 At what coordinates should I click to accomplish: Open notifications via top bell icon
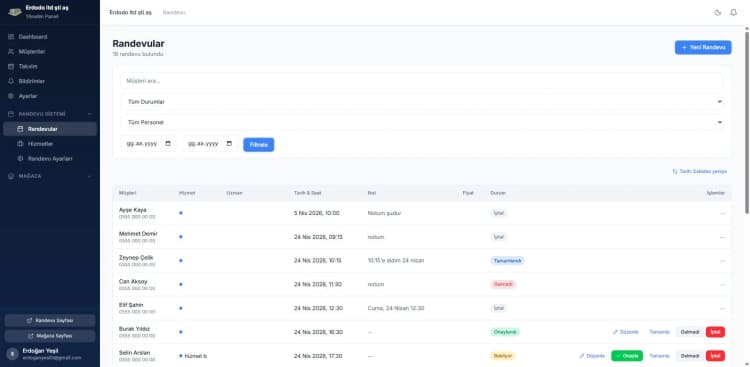(733, 12)
